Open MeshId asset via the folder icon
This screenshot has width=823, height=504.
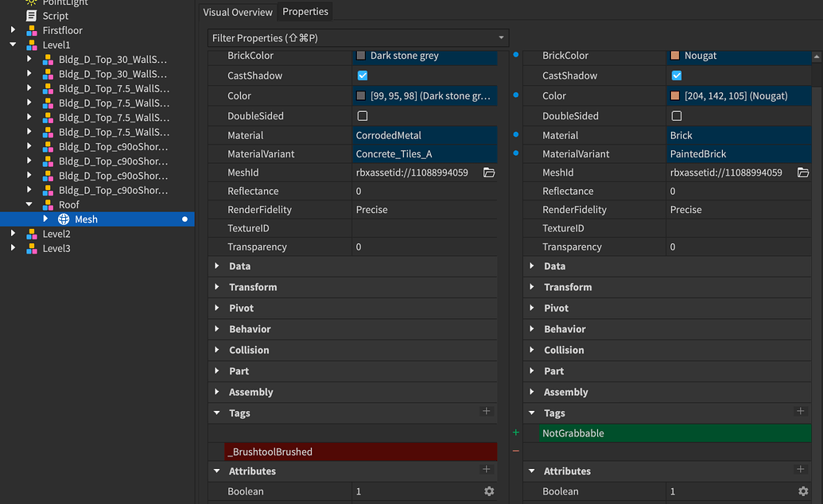tap(488, 173)
